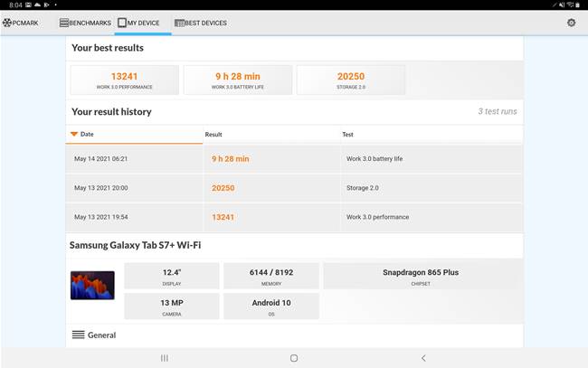The height and width of the screenshot is (368, 588).
Task: Sort history by the Date column
Action: (x=134, y=134)
